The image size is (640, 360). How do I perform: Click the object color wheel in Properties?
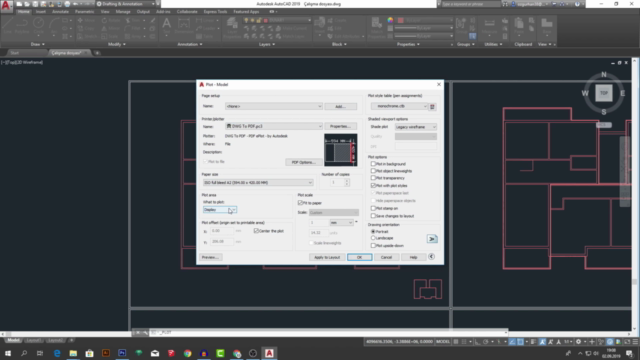[390, 20]
